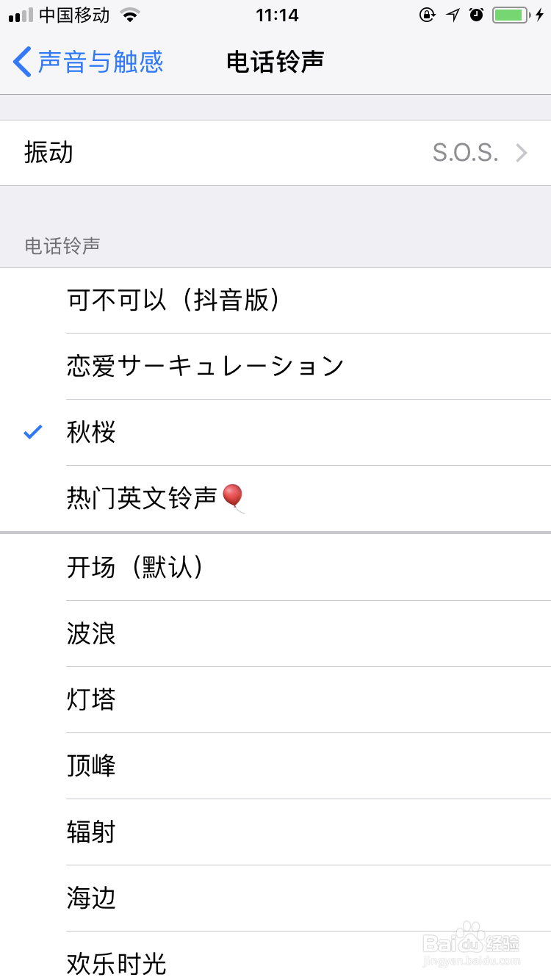Tap the location arrow status icon
This screenshot has height=980, width=551.
coord(452,14)
